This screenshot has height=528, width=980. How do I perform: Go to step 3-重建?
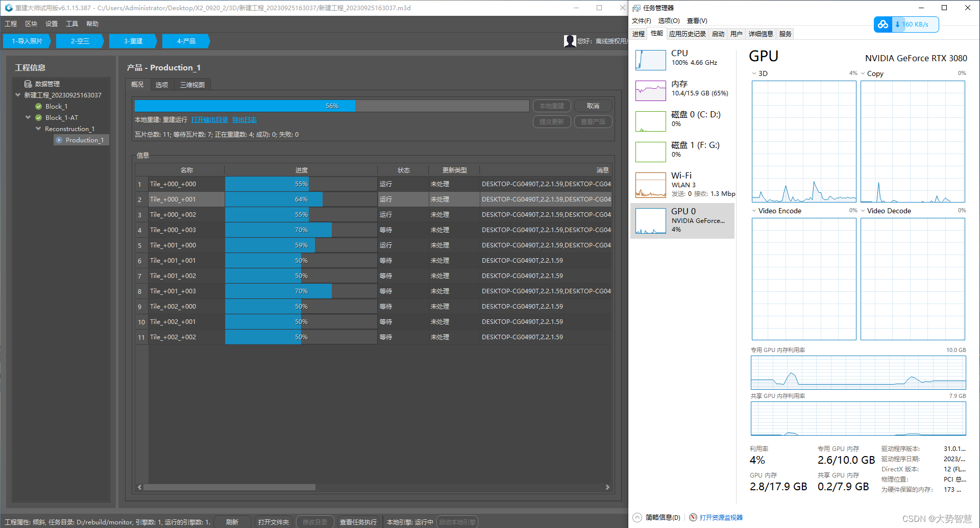point(133,41)
